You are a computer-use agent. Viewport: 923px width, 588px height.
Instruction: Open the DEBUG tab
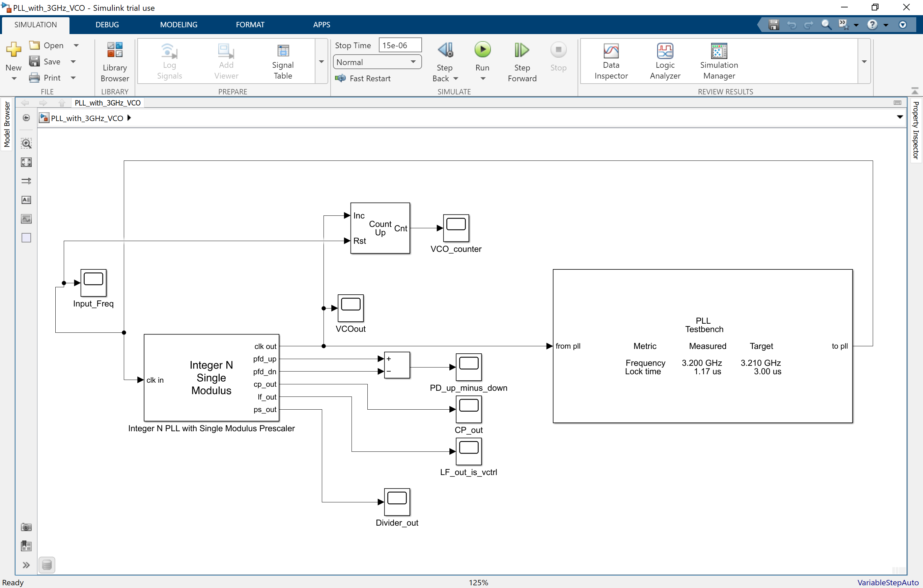pos(107,25)
